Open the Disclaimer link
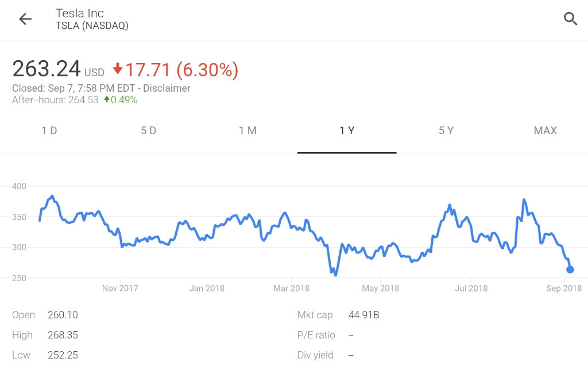The width and height of the screenshot is (588, 374). 167,88
